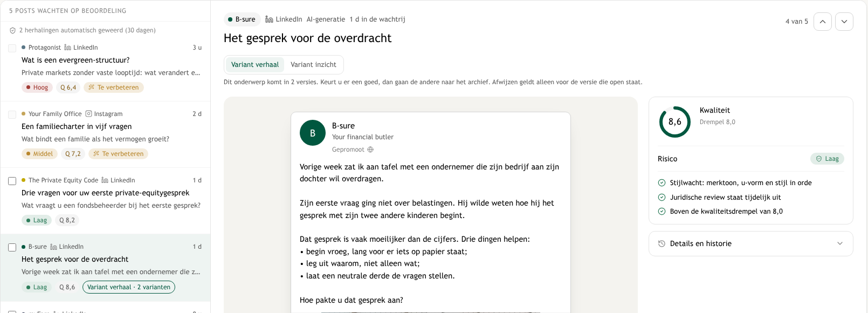The width and height of the screenshot is (868, 313).
Task: Click the Q 8,6 quality score tag
Action: click(67, 287)
